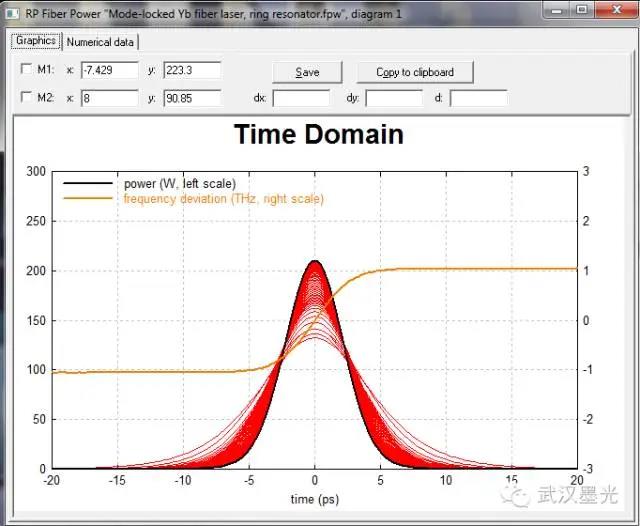Click the M2 y field showing 90.85
This screenshot has width=640, height=526.
192,98
